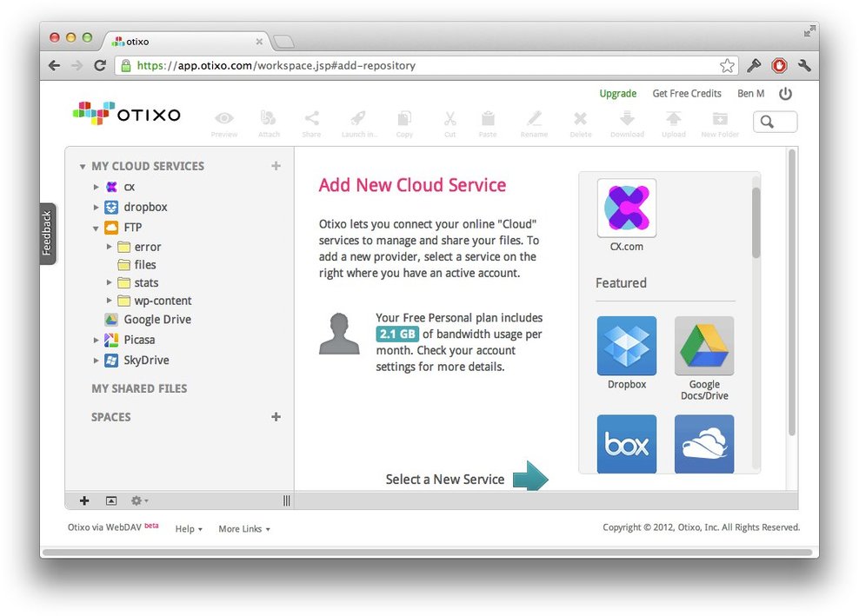Screen dimensions: 859x616
Task: Go back in browser history
Action: (54, 66)
